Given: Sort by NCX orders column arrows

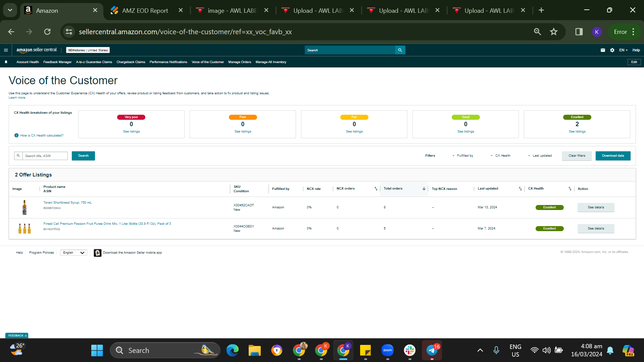Looking at the screenshot, I should [376, 189].
